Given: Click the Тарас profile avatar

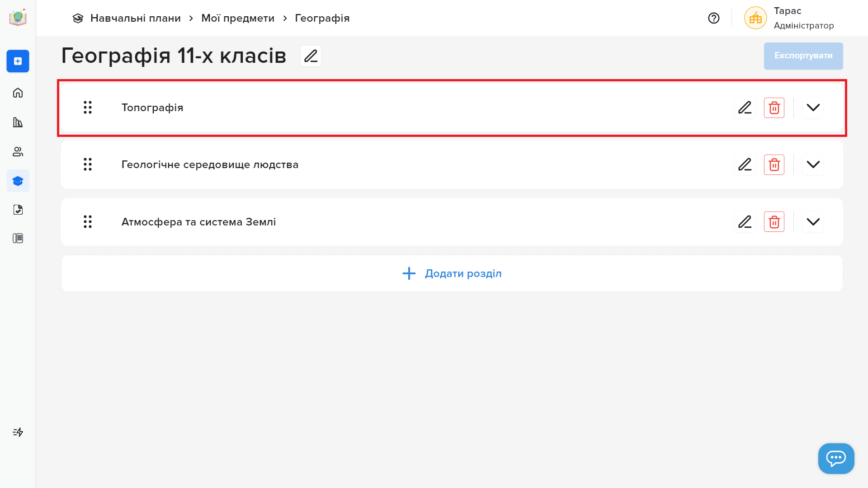Looking at the screenshot, I should tap(755, 18).
